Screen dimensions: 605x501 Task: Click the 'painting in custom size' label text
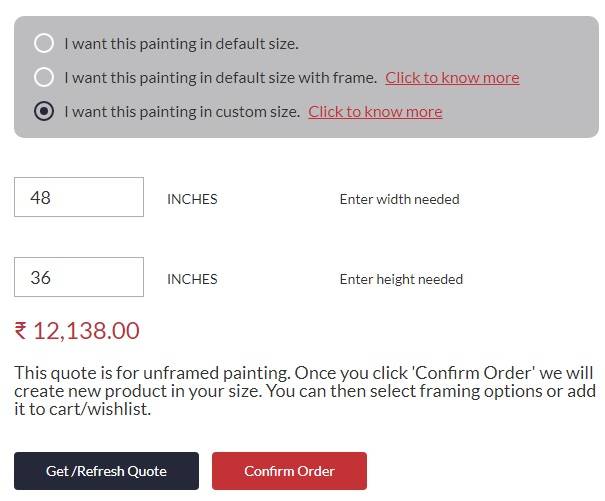click(219, 112)
